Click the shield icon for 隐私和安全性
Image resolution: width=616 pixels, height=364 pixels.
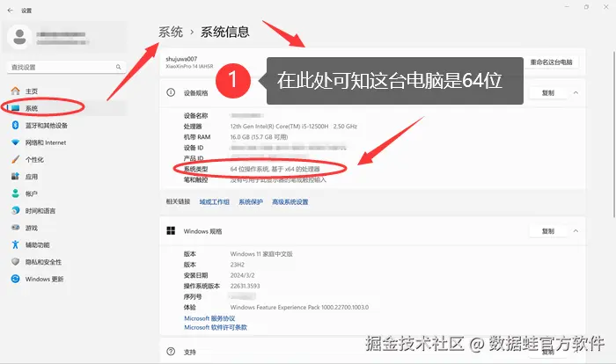pyautogui.click(x=15, y=261)
